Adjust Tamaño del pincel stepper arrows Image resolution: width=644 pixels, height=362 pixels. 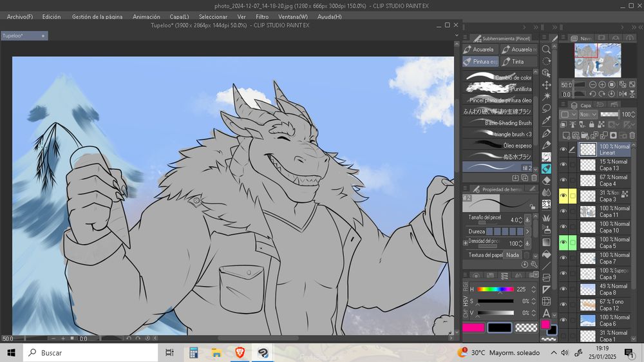pos(520,220)
